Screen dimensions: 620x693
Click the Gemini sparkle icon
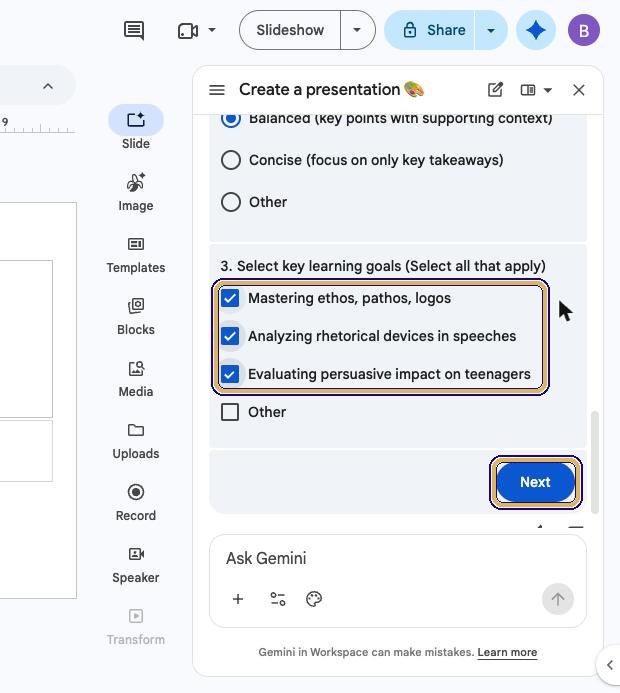tap(536, 30)
